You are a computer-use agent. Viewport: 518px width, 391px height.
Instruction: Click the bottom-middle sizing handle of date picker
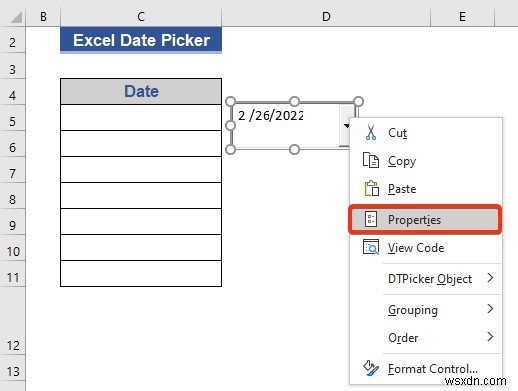294,150
